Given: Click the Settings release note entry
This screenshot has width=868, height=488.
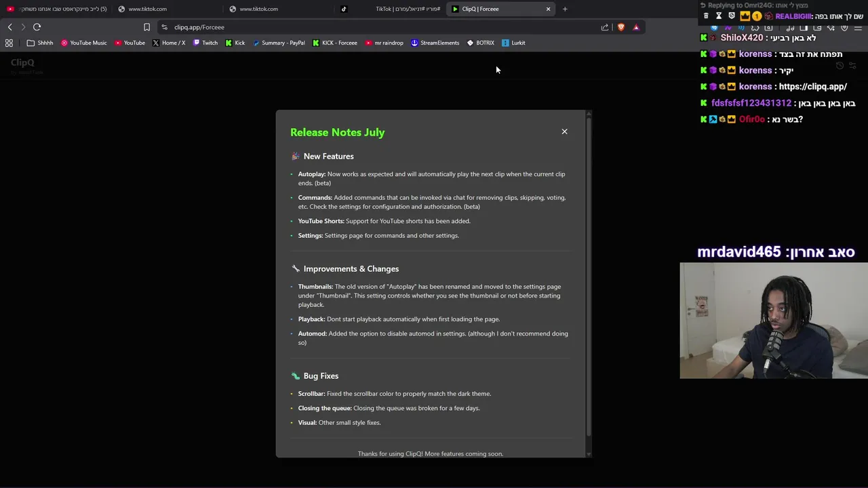Looking at the screenshot, I should [x=378, y=236].
